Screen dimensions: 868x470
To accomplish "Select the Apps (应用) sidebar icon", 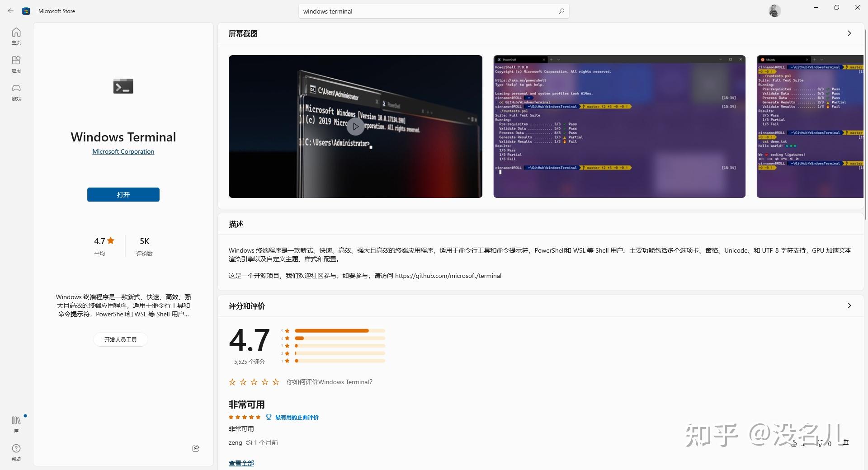I will coord(16,63).
